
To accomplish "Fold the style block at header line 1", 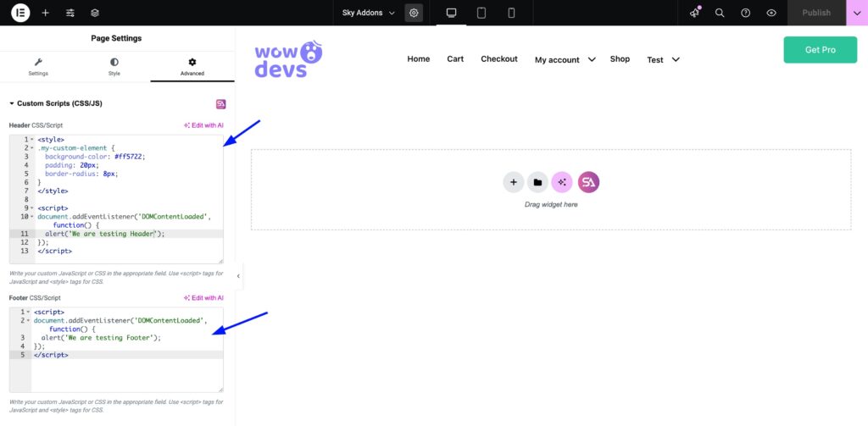I will [x=33, y=140].
